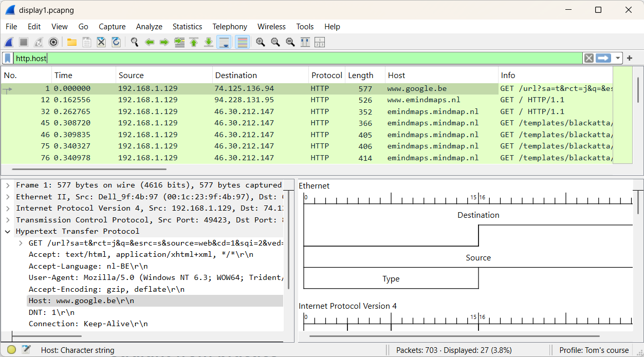This screenshot has width=644, height=357.
Task: Sort by the Source column header
Action: click(164, 75)
